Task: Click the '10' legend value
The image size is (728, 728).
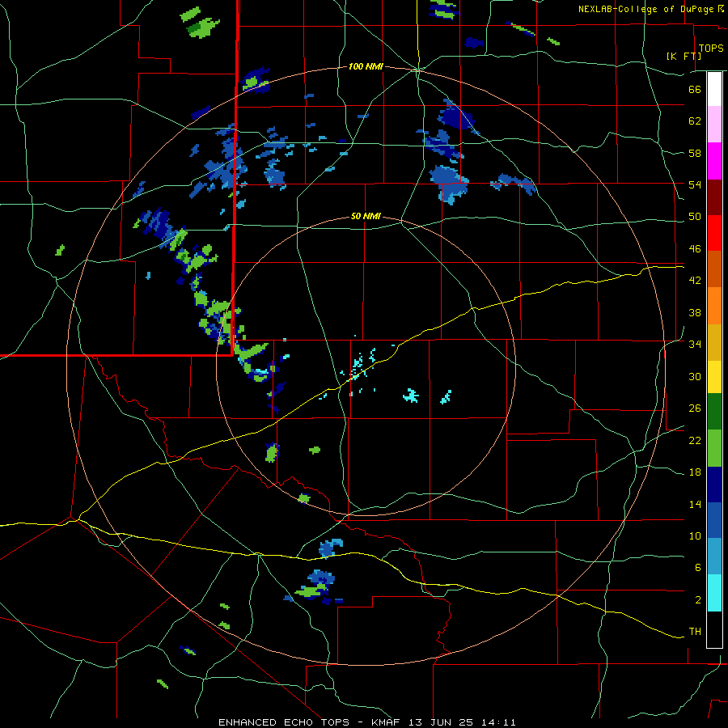Action: (695, 535)
